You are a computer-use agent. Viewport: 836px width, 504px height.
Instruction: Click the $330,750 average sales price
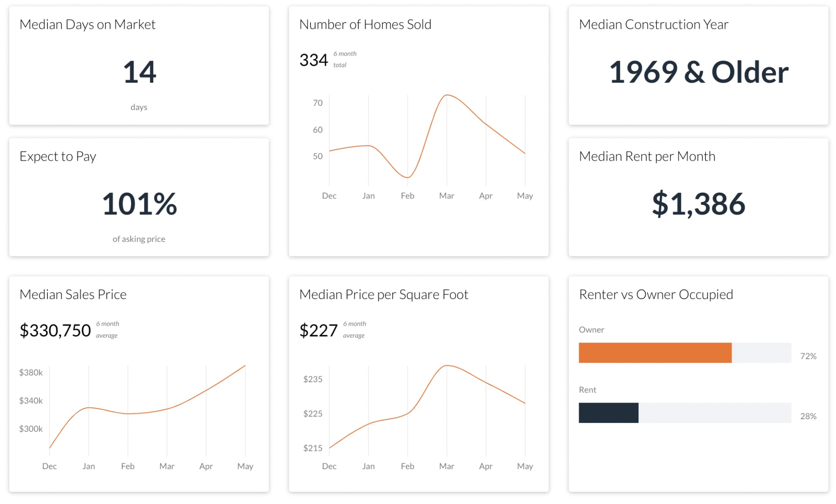[x=55, y=330]
